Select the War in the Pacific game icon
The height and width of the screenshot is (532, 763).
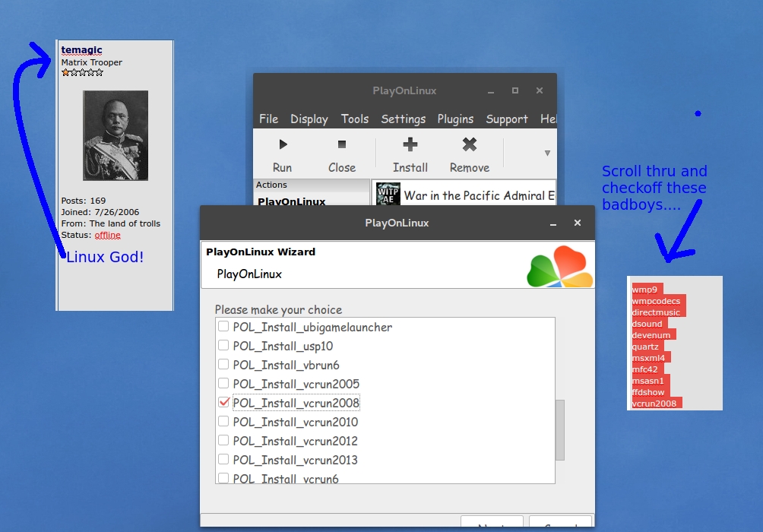pos(388,194)
